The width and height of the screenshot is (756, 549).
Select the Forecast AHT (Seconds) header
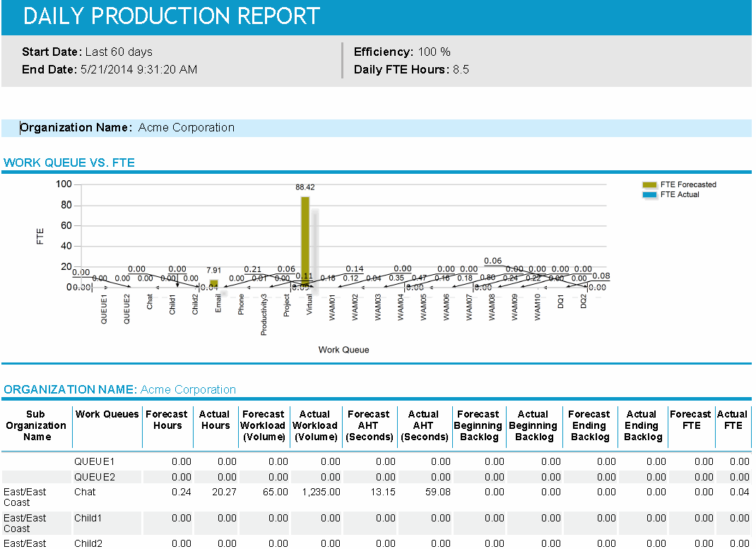(370, 425)
